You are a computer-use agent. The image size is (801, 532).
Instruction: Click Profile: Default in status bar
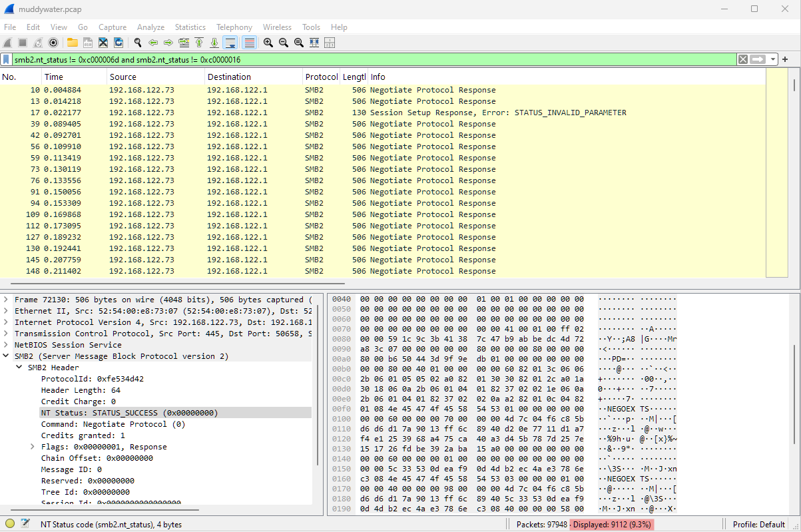click(759, 525)
